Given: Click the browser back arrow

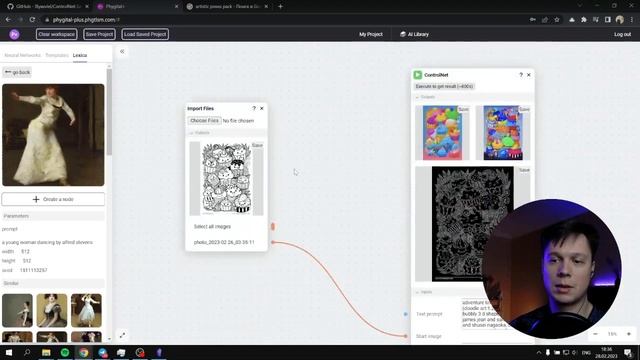Looking at the screenshot, I should 8,20.
